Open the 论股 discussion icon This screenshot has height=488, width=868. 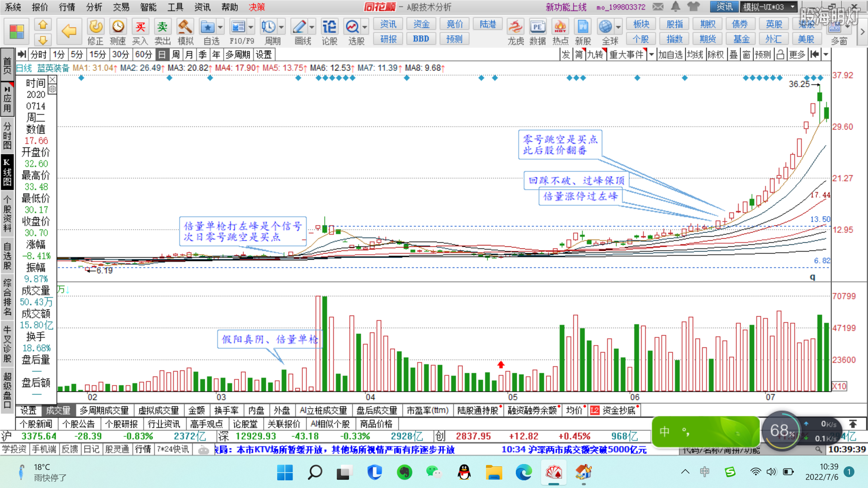click(330, 27)
